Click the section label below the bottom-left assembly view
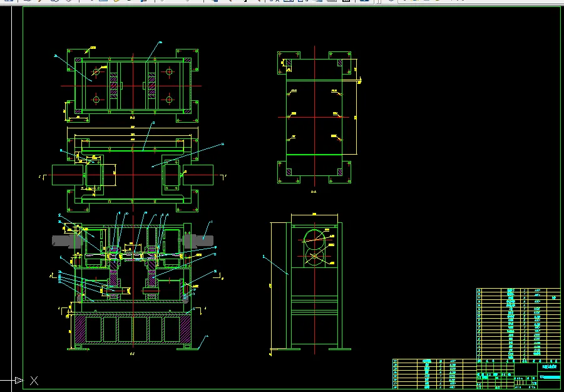The width and height of the screenshot is (564, 392). coord(132,354)
